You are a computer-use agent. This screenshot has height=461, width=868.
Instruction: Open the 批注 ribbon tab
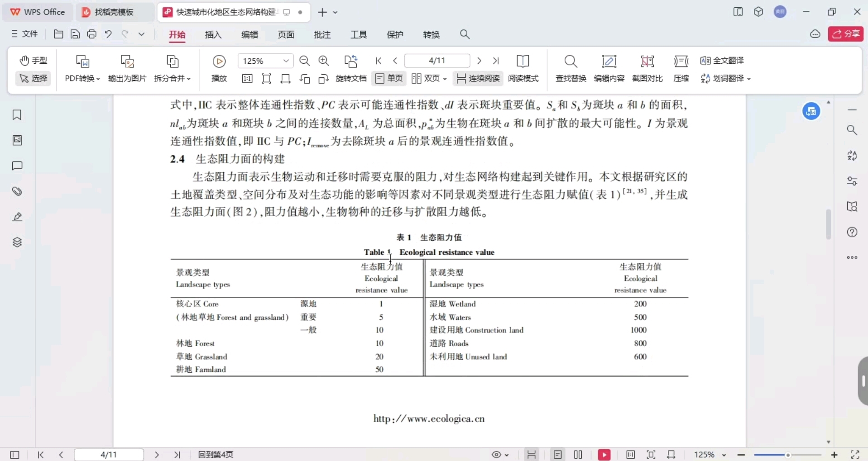(322, 35)
